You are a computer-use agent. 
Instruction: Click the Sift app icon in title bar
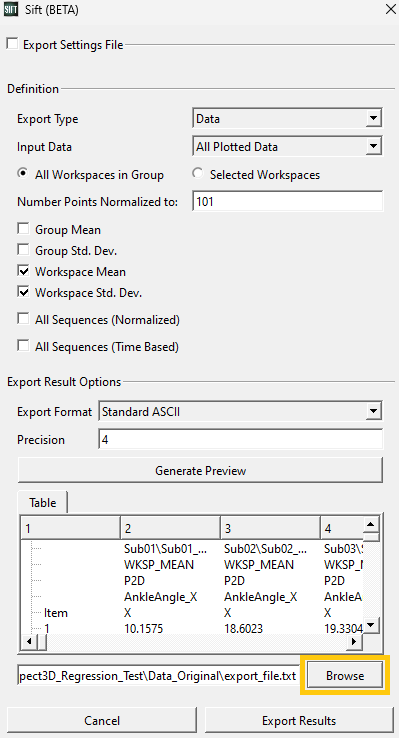pyautogui.click(x=10, y=9)
